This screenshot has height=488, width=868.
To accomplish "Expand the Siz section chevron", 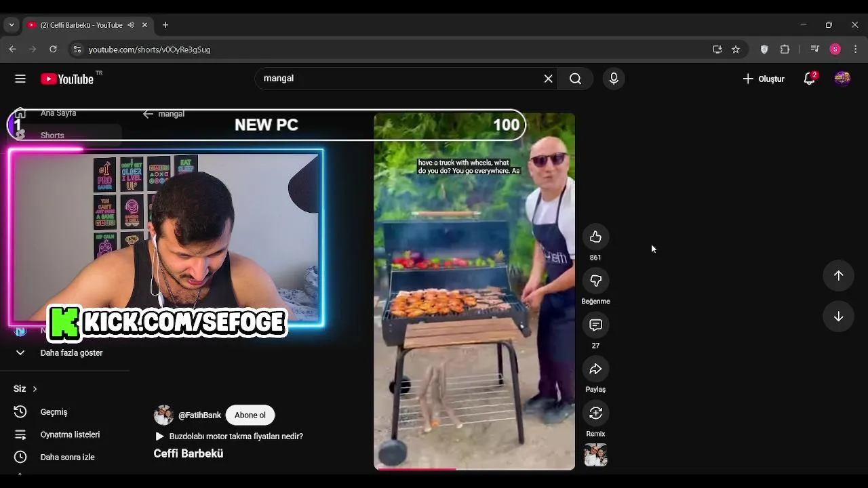I will point(35,388).
